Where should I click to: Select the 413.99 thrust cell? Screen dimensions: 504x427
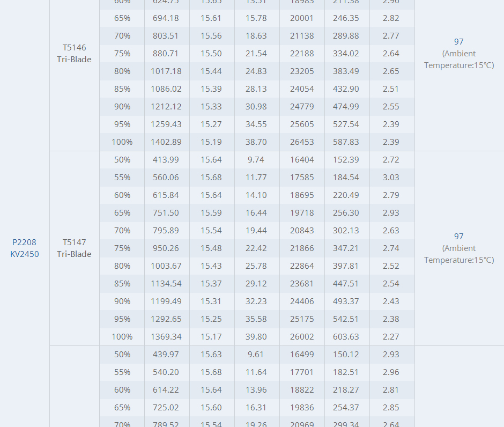coord(166,159)
